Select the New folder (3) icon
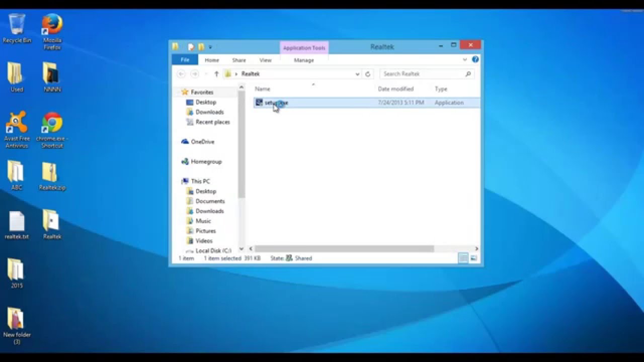Screen dimensions: 644x362 point(17,326)
